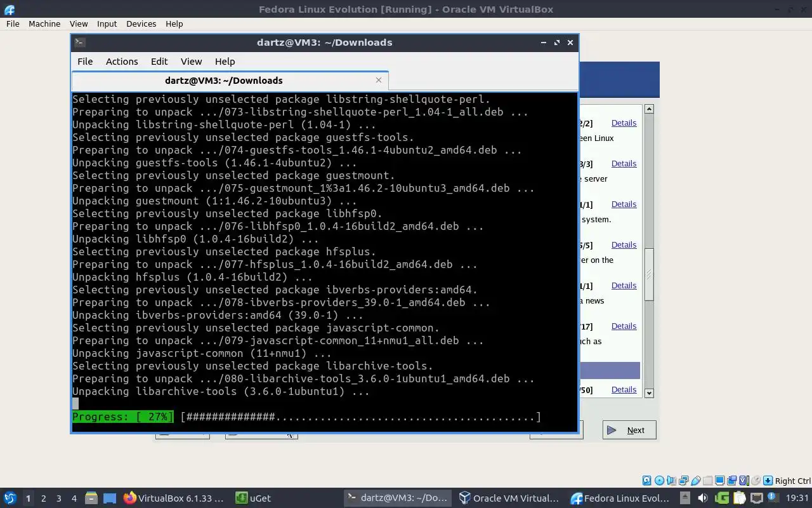Open Details link beside 'system.' row
Screen dimensions: 812x508
[x=624, y=204]
